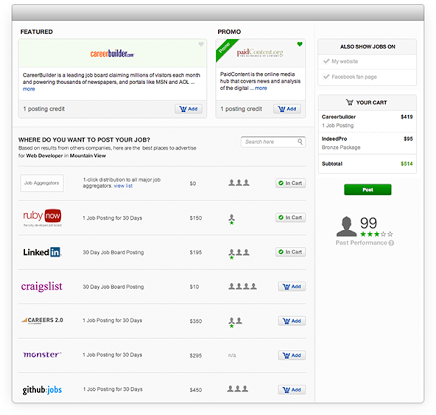The height and width of the screenshot is (415, 436).
Task: Open the 'more' link under PaidContent description
Action: click(261, 88)
